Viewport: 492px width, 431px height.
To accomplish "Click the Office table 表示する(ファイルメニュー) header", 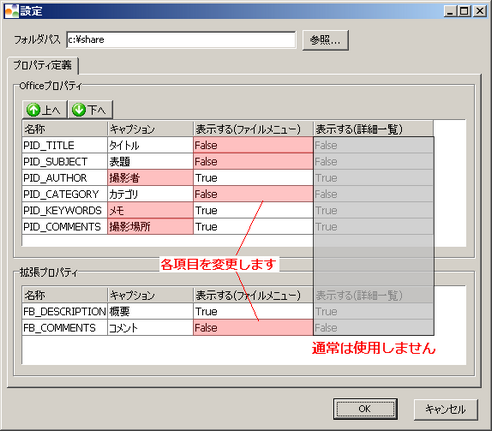I will coord(253,129).
